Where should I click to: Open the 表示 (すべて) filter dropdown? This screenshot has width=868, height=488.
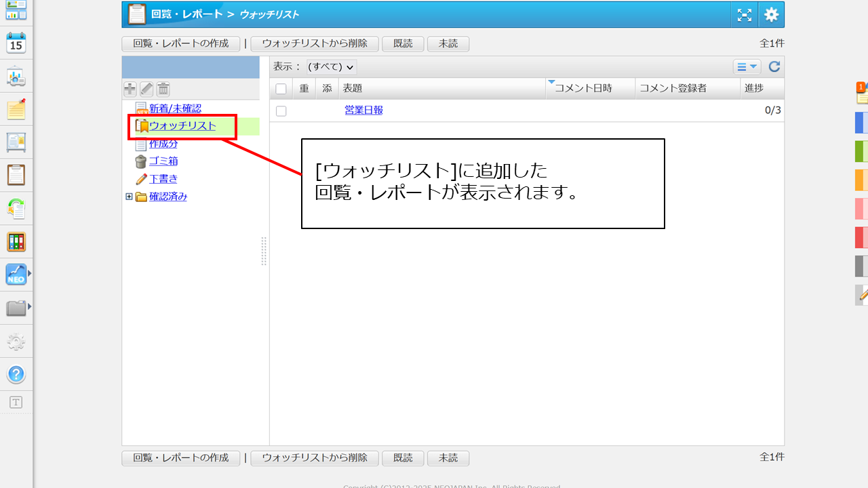point(331,66)
